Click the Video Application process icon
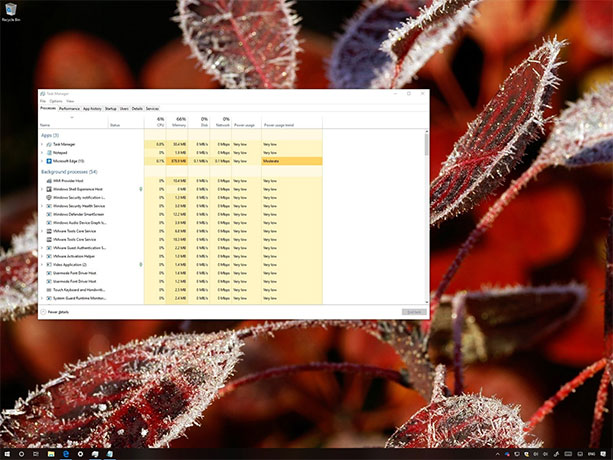The image size is (613, 460). (x=49, y=265)
